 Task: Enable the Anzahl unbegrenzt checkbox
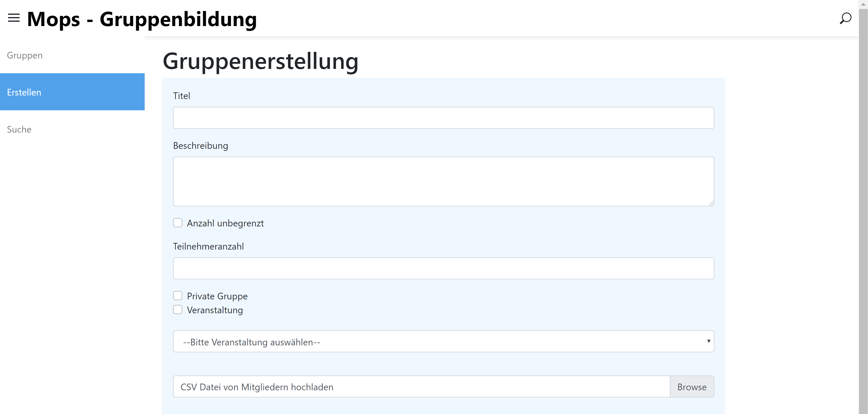coord(178,223)
